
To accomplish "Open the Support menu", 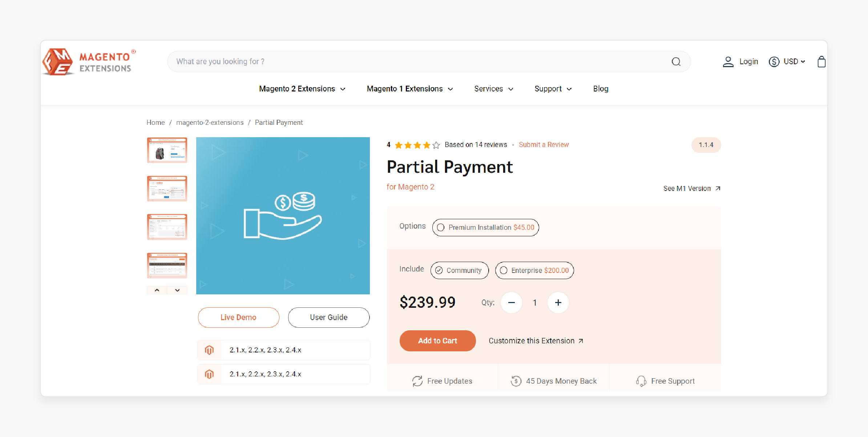I will pyautogui.click(x=552, y=89).
